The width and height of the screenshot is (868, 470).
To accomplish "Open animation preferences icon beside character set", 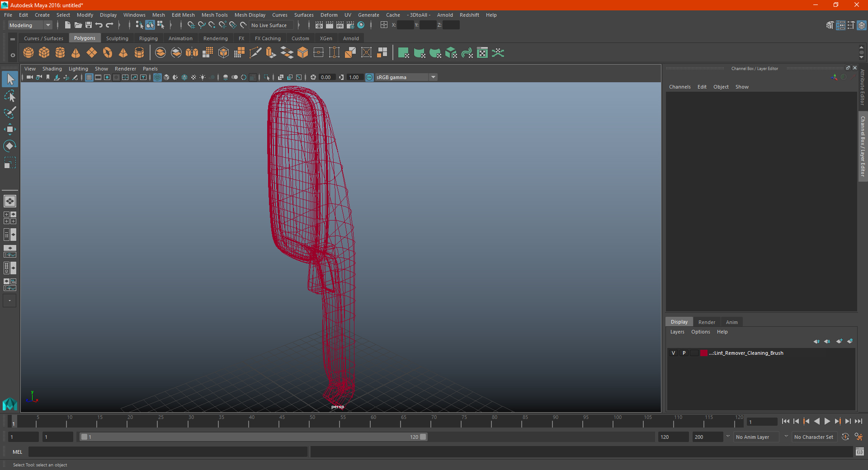I will tap(859, 437).
